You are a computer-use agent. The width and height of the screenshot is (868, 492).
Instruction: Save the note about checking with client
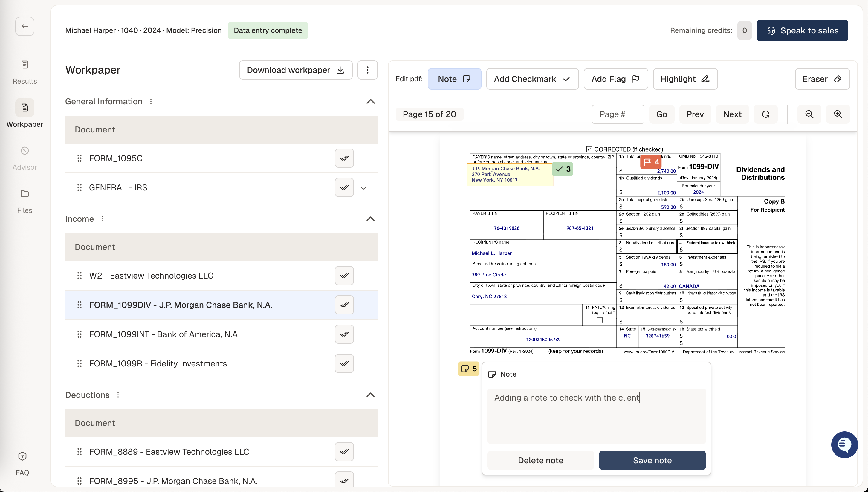[x=652, y=460]
